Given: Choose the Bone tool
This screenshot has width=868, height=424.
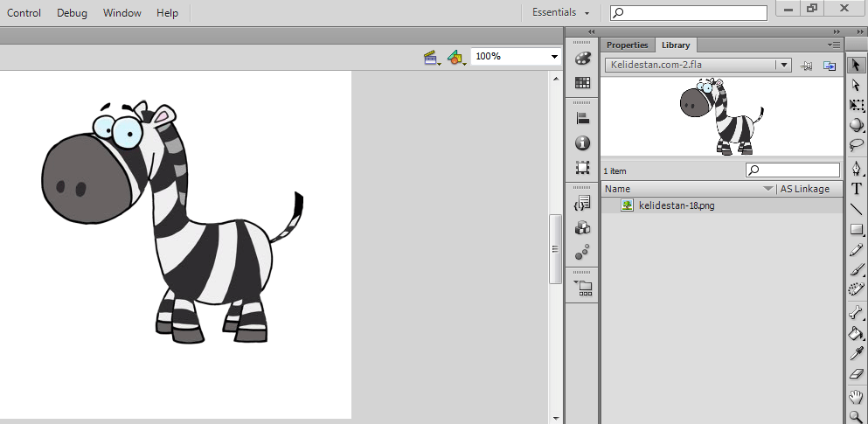Looking at the screenshot, I should [857, 313].
